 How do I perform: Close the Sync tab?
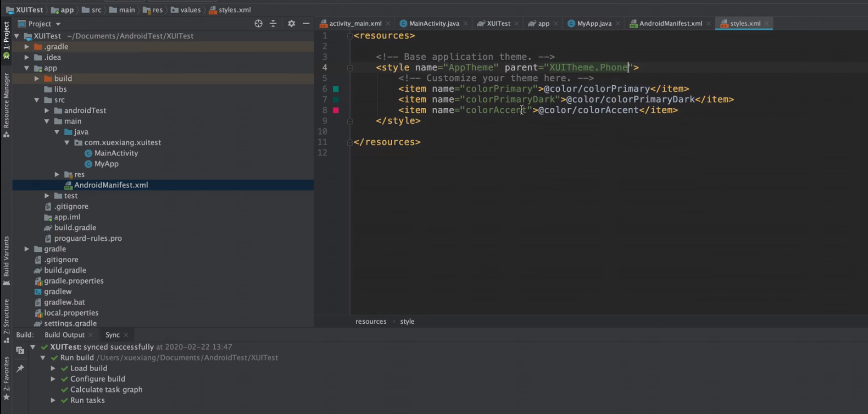click(x=126, y=335)
